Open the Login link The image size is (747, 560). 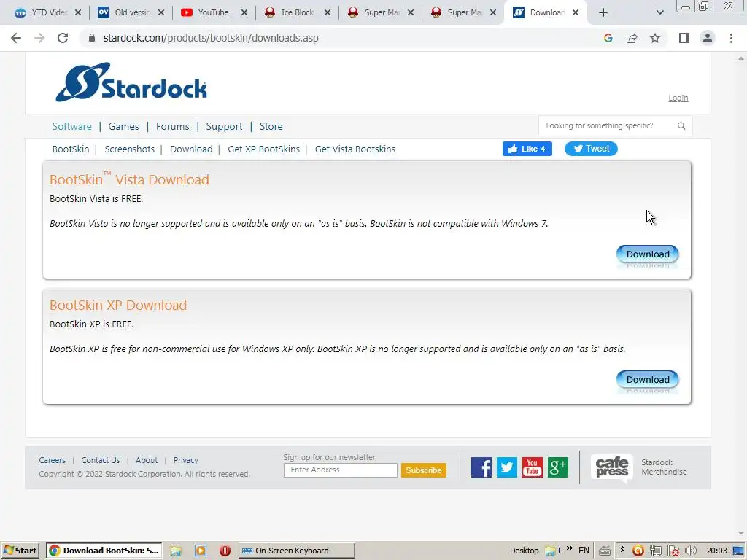click(x=678, y=98)
